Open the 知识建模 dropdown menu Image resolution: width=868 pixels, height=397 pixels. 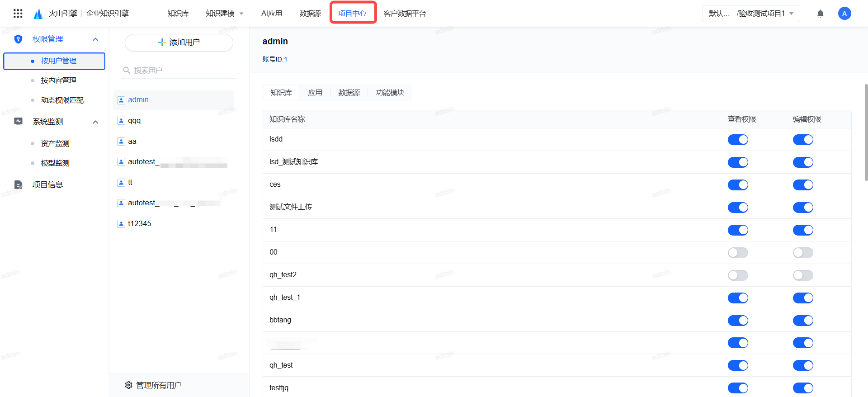225,14
